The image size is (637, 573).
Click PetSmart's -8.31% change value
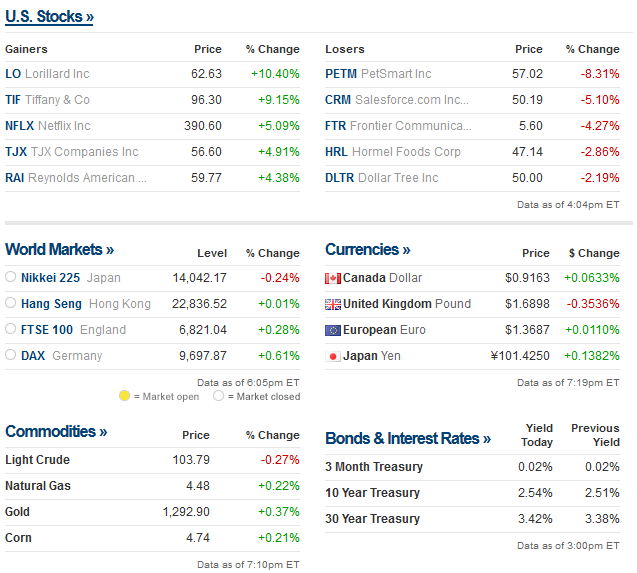[600, 74]
